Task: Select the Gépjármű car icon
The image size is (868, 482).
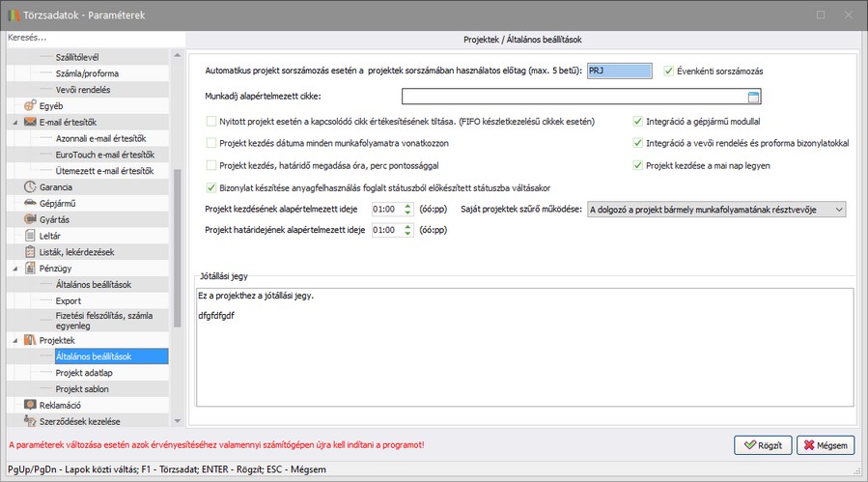Action: (31, 203)
